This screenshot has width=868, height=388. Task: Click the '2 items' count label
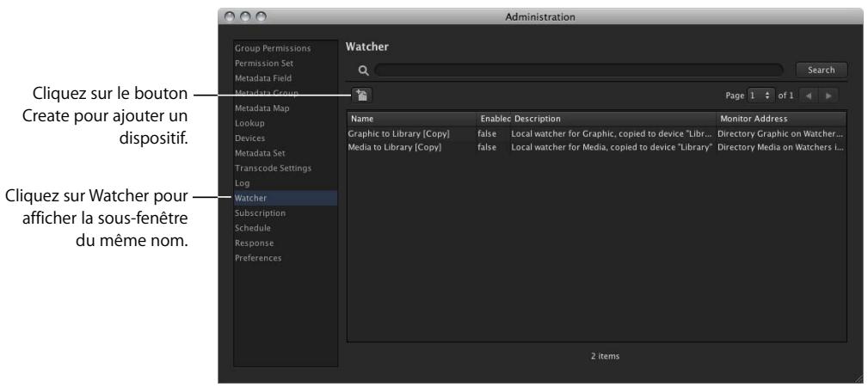click(605, 356)
